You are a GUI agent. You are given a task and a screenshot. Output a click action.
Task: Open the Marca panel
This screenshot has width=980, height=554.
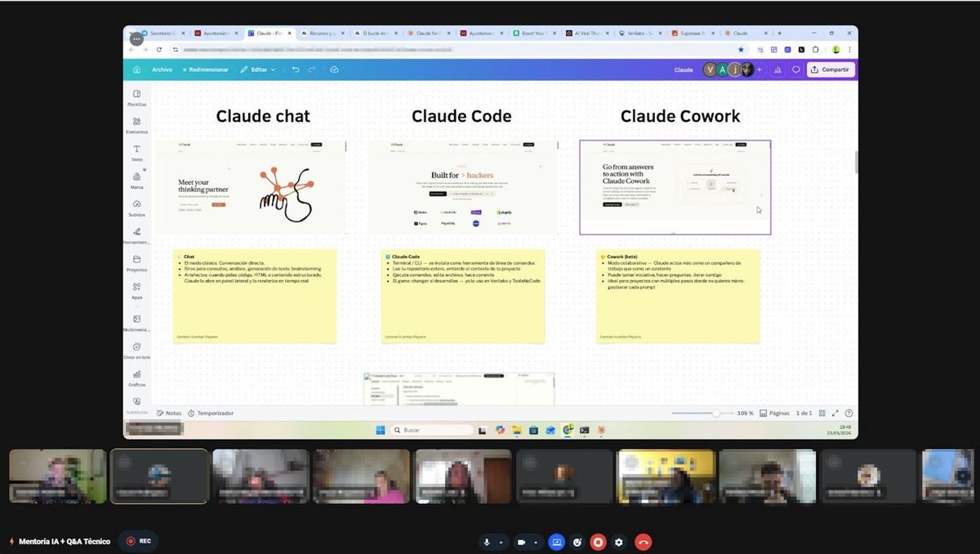click(136, 181)
